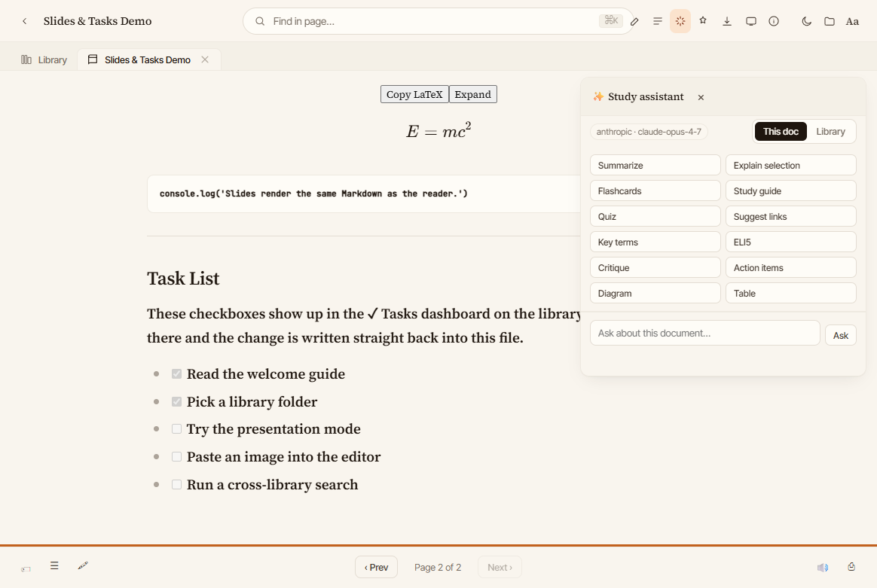This screenshot has width=877, height=588.
Task: Click Explain selection action
Action: [x=790, y=166]
